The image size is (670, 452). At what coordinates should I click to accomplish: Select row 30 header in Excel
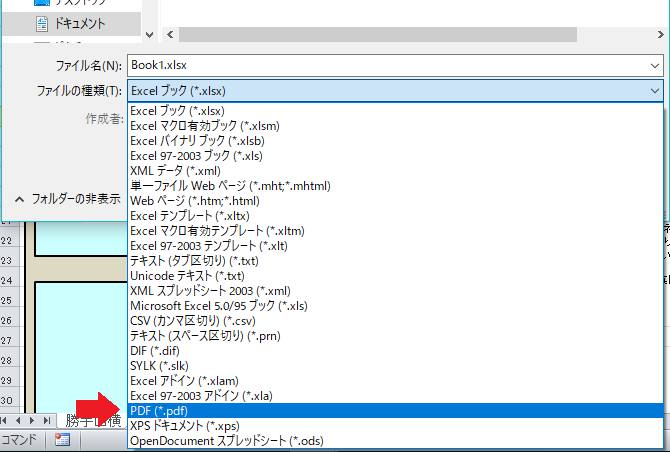pos(9,400)
